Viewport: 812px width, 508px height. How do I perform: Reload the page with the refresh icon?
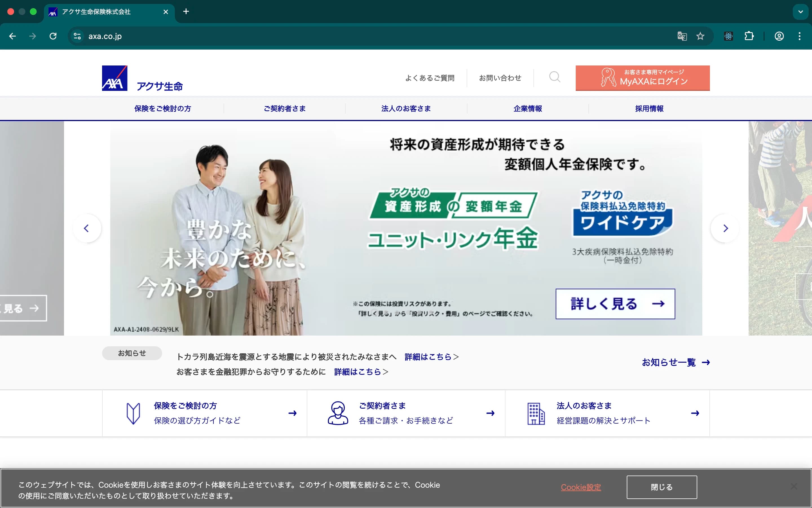(53, 36)
